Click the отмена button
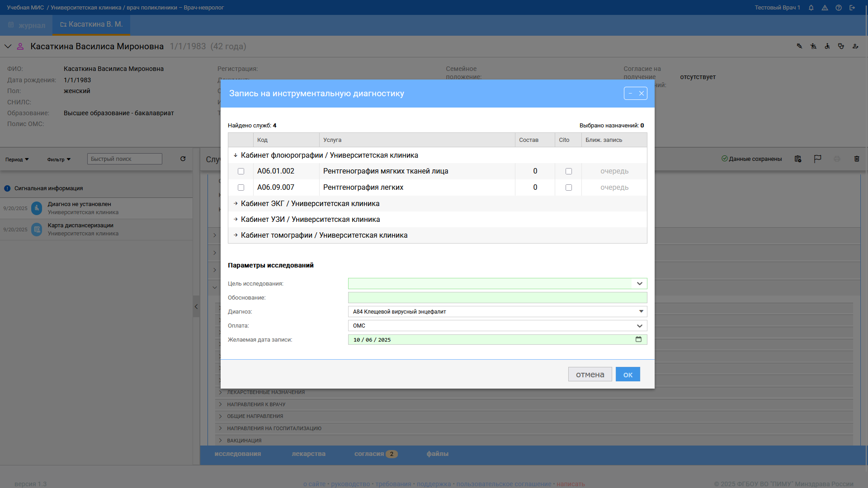868x488 pixels. 590,375
